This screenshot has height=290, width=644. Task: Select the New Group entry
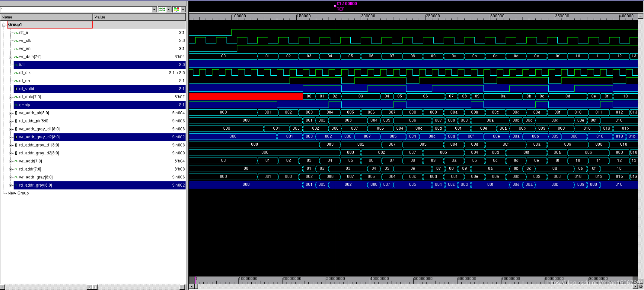click(18, 193)
